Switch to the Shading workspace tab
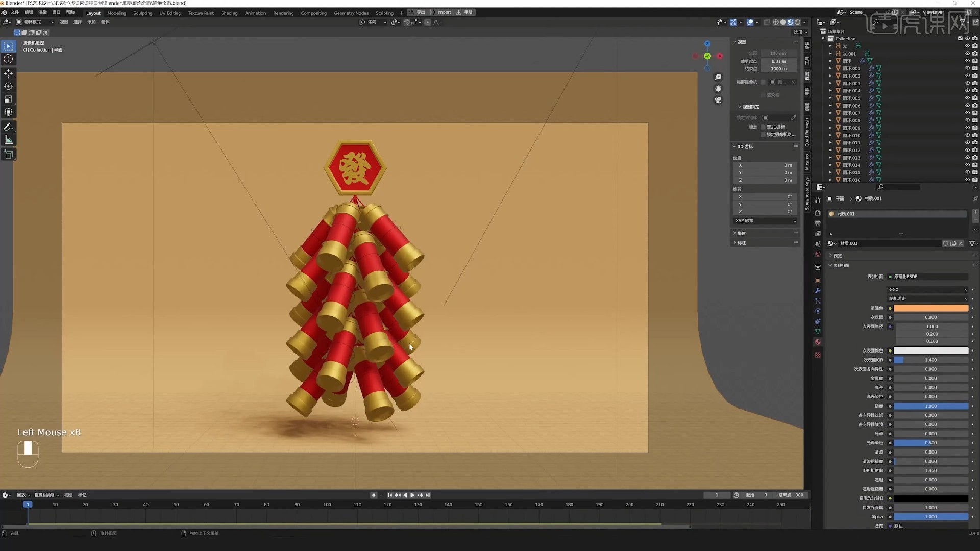Viewport: 980px width, 551px height. point(229,13)
